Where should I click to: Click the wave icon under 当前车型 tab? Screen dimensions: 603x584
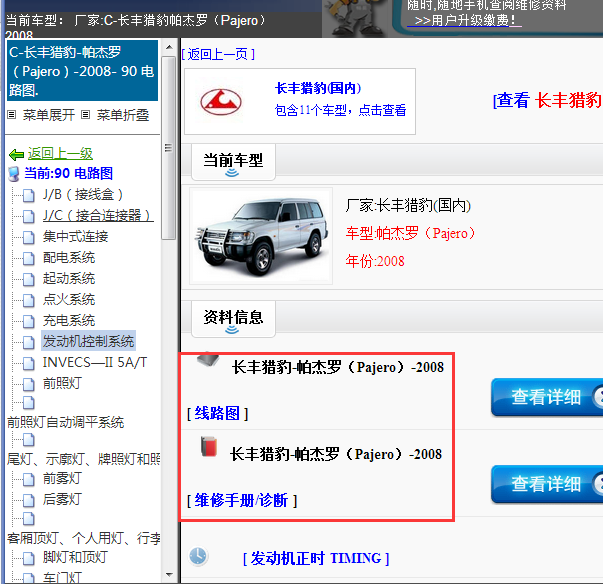pyautogui.click(x=232, y=173)
